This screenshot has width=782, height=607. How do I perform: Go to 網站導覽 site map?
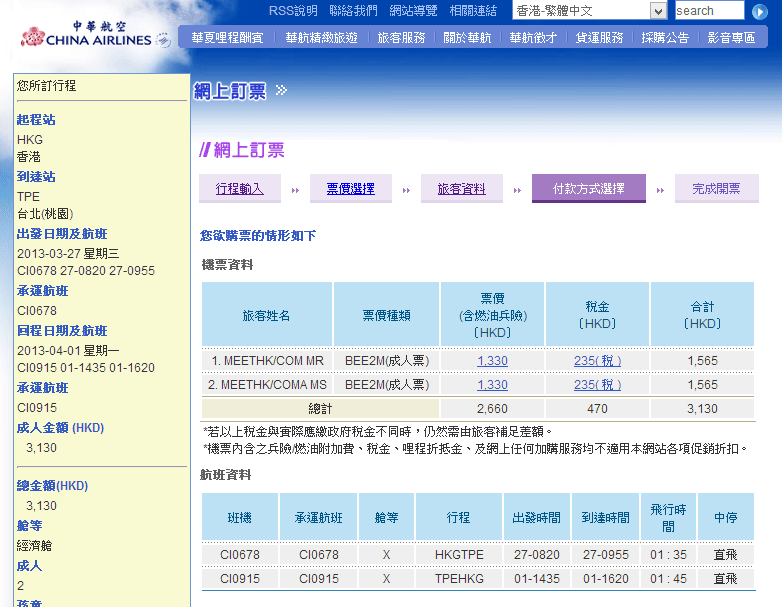click(413, 11)
